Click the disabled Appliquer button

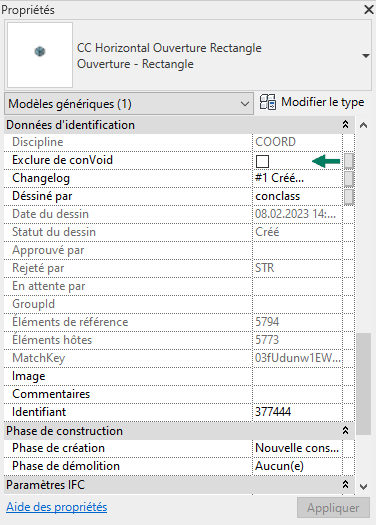[x=333, y=508]
